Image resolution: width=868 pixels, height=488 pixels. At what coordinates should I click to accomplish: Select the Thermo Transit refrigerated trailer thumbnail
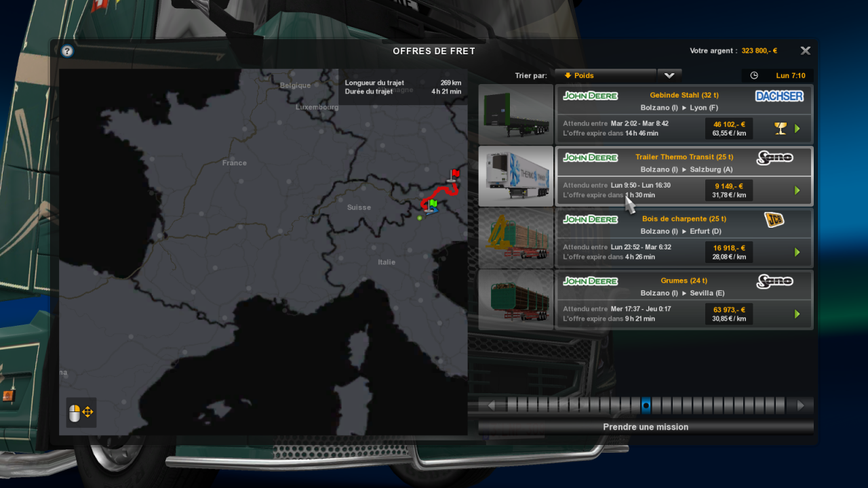[515, 176]
